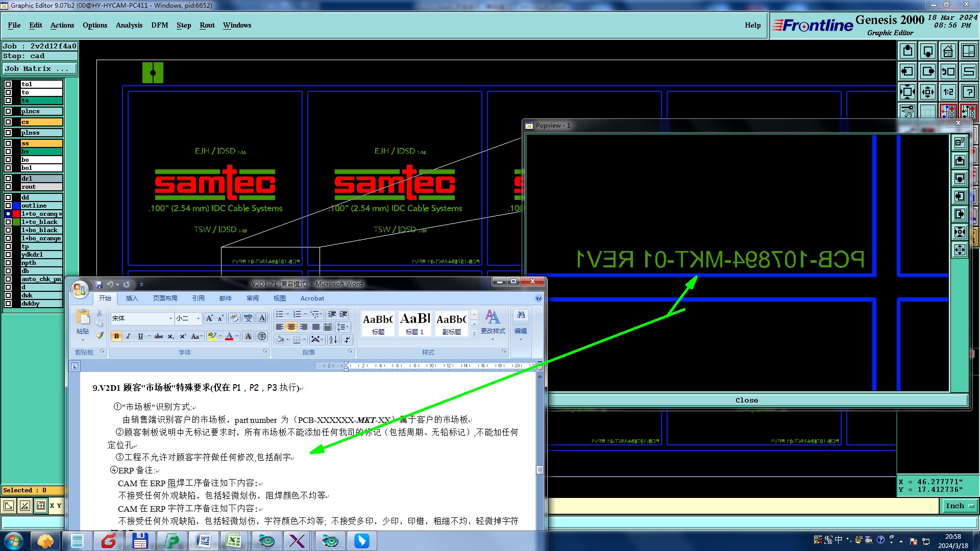The height and width of the screenshot is (551, 980).
Task: Switch to the Word Insert tab
Action: click(x=132, y=298)
